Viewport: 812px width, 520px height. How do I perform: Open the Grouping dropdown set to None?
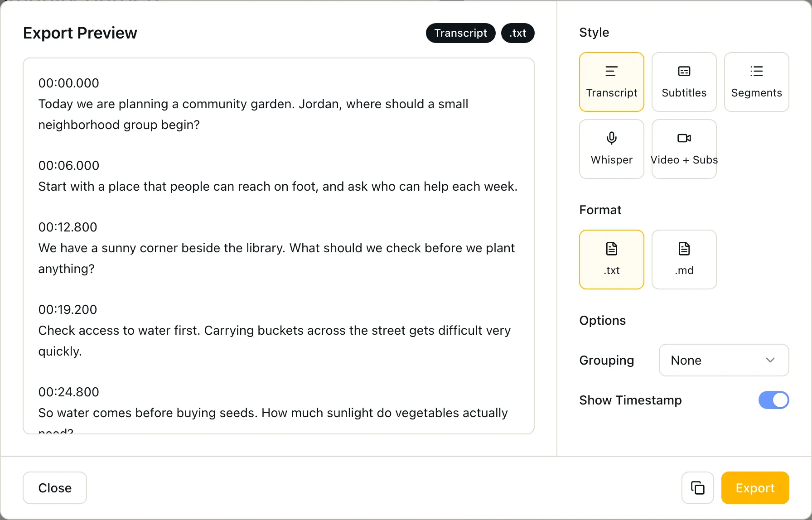click(724, 360)
